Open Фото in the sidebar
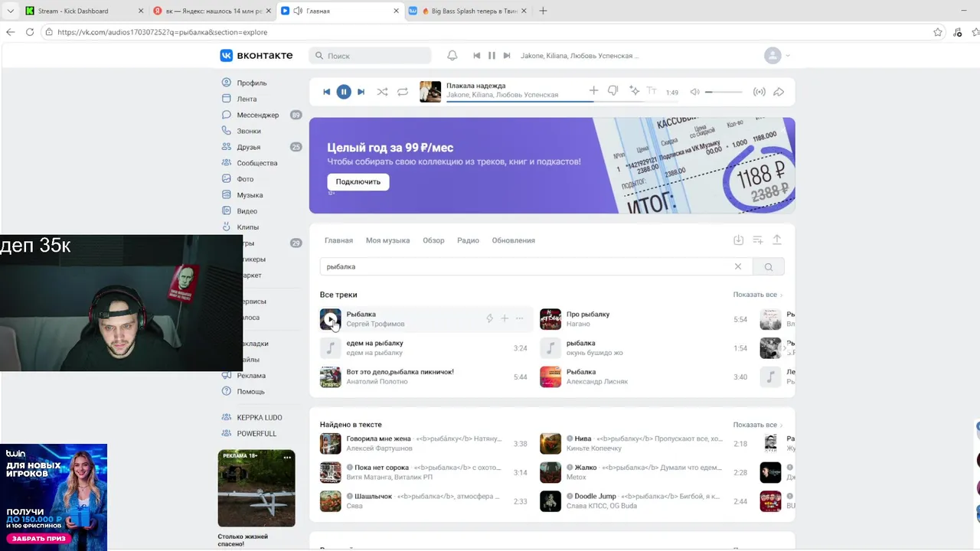The image size is (980, 551). pyautogui.click(x=244, y=179)
